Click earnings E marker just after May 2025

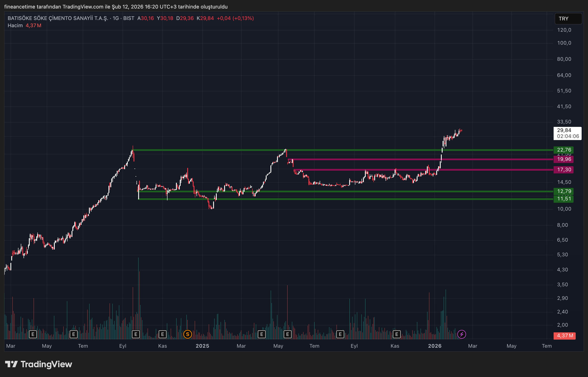[x=287, y=334]
